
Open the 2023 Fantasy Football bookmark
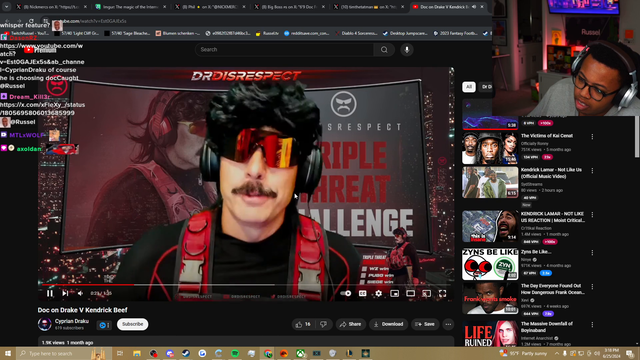coord(456,33)
